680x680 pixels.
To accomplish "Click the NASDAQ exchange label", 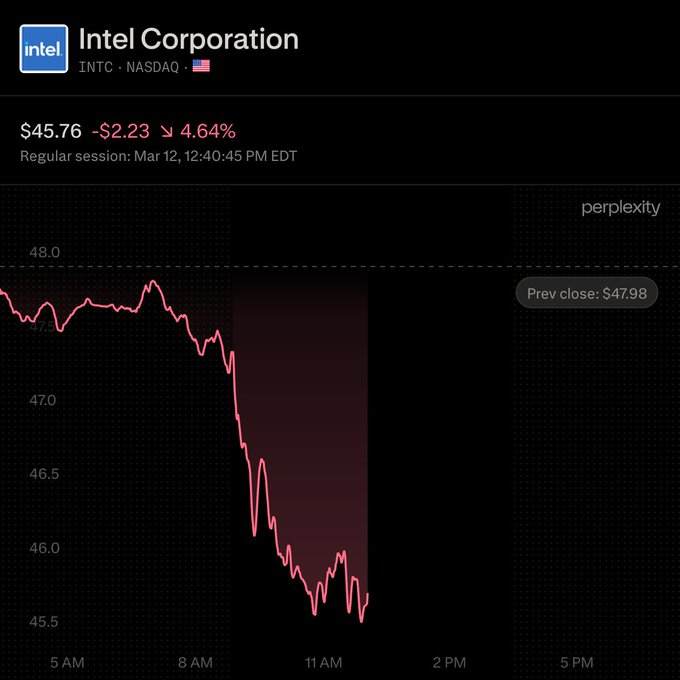I will [x=152, y=67].
